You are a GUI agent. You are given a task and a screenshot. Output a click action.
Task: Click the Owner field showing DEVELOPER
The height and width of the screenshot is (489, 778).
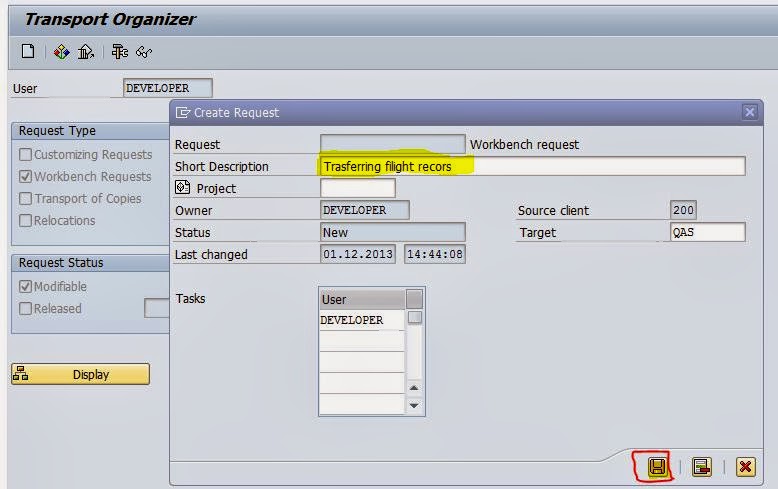pos(365,210)
